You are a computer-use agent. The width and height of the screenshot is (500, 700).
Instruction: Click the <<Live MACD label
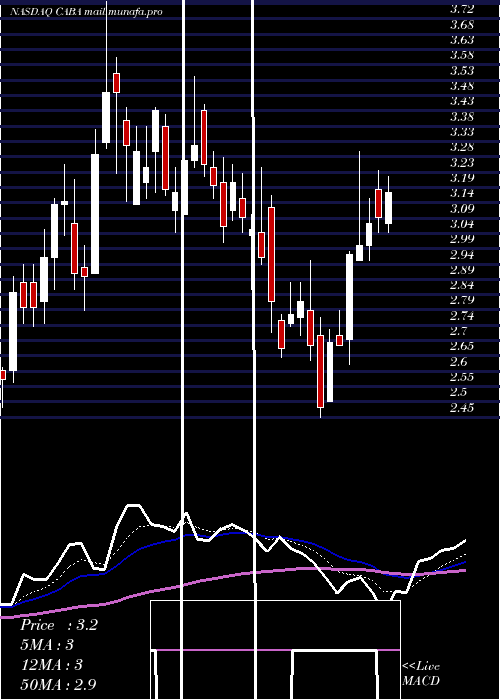point(421,673)
